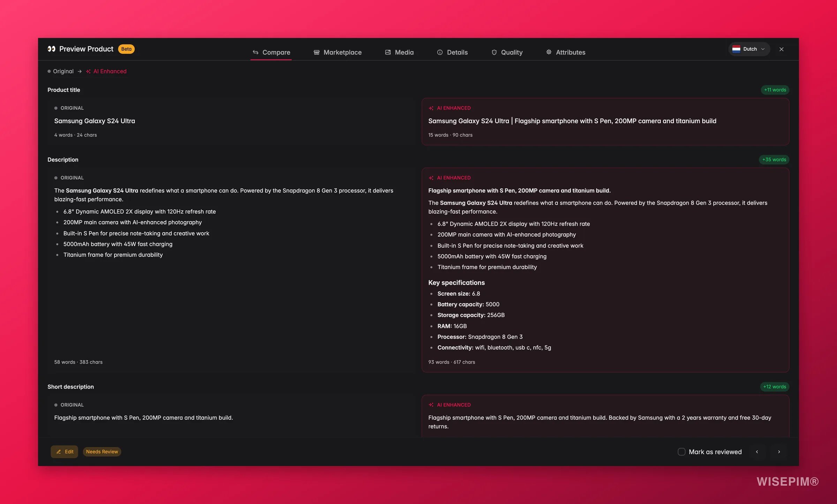837x504 pixels.
Task: Click the Media image icon
Action: click(388, 52)
